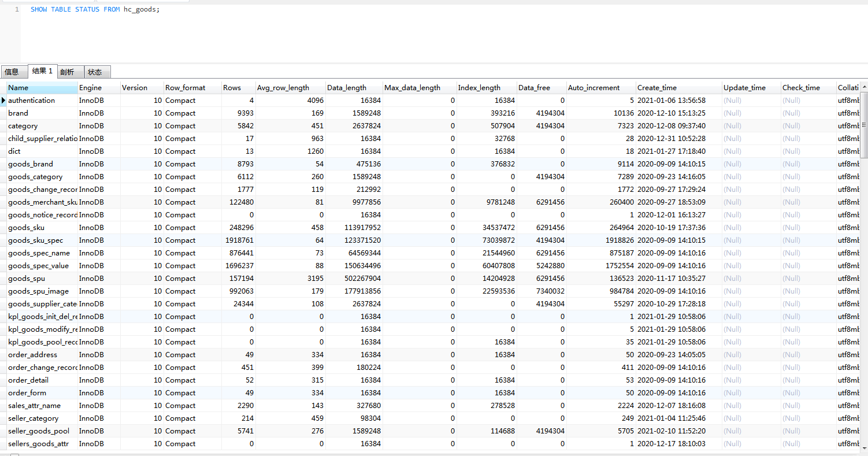Click Rows value 1918761 for goods_sku_spec
The width and height of the screenshot is (868, 456).
[x=239, y=240]
